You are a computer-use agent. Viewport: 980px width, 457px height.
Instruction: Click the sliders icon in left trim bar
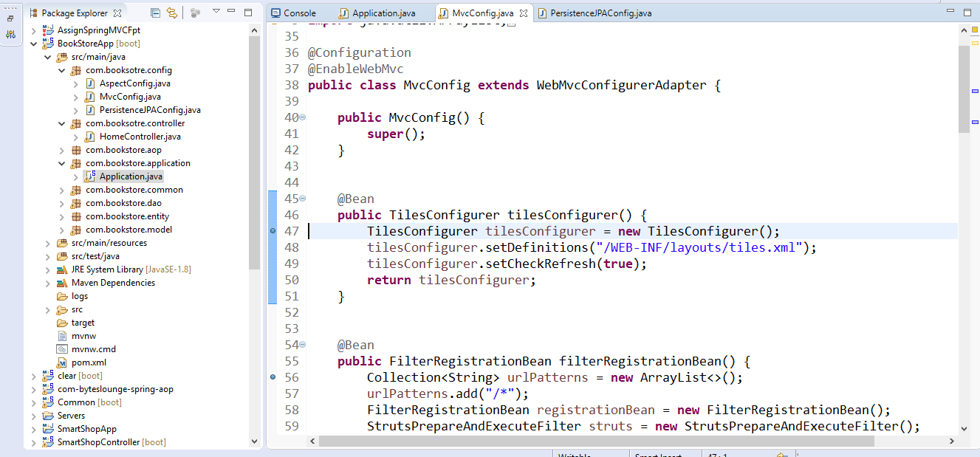coord(10,34)
